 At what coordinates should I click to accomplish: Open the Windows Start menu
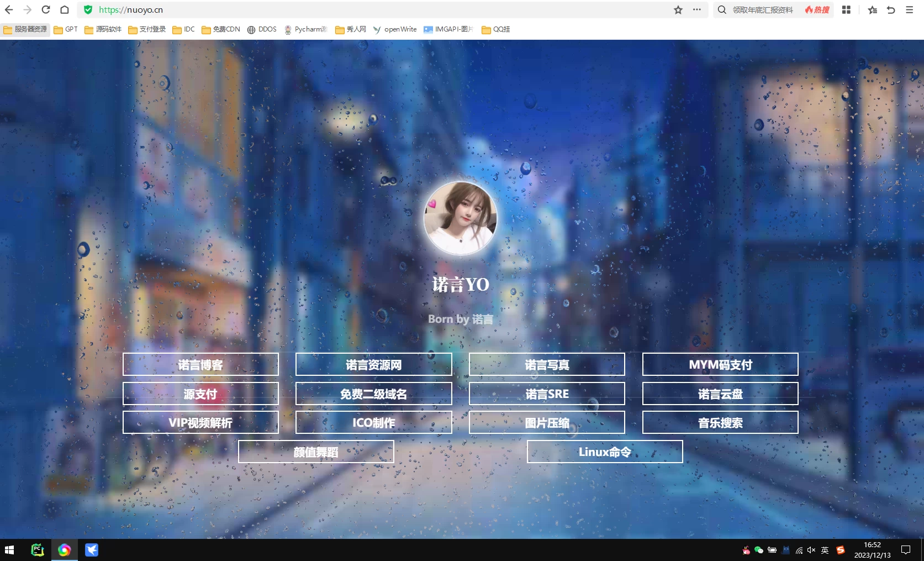[9, 549]
